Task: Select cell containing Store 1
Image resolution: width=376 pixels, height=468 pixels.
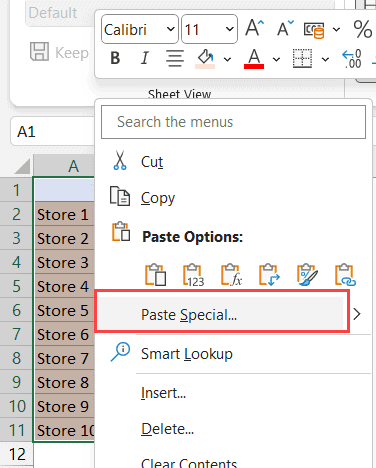Action: (64, 214)
